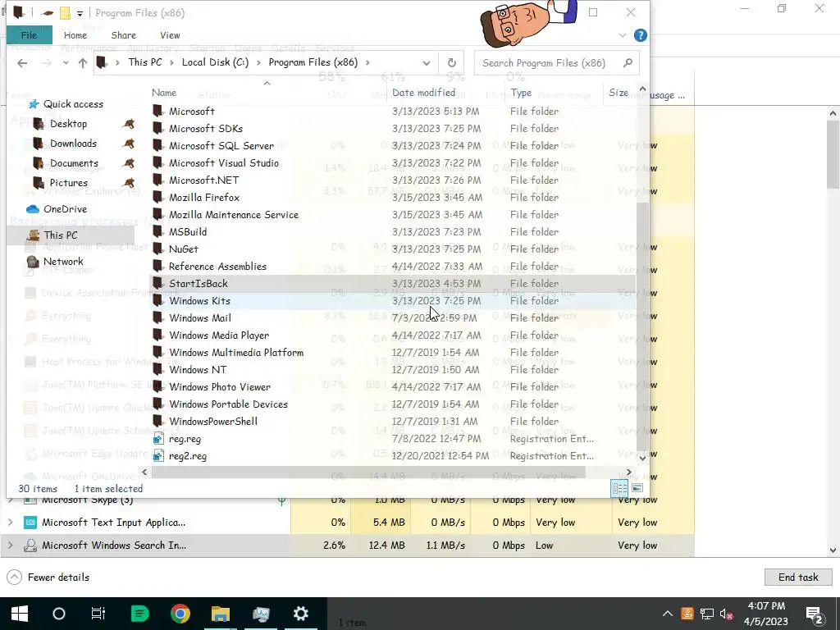Select the reg.reg file icon
Screen dimensions: 840x630
pos(158,439)
